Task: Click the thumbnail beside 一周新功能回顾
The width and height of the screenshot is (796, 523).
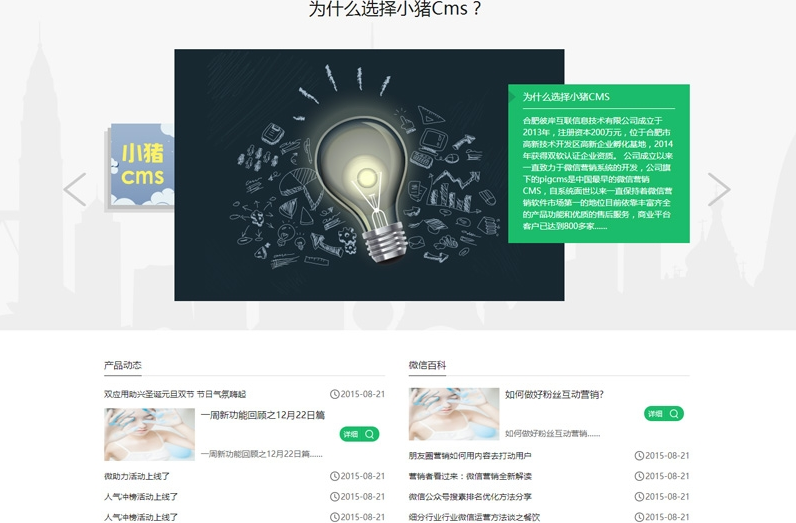Action: [149, 435]
